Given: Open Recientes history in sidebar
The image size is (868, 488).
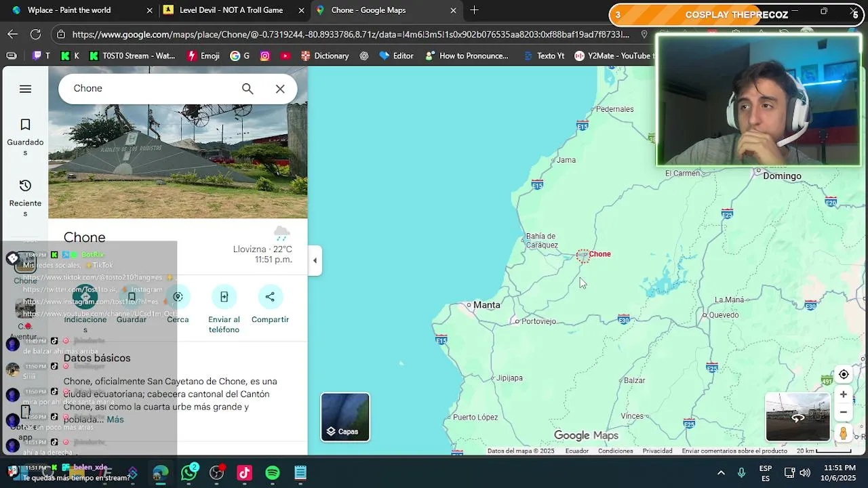Looking at the screenshot, I should pos(25,198).
